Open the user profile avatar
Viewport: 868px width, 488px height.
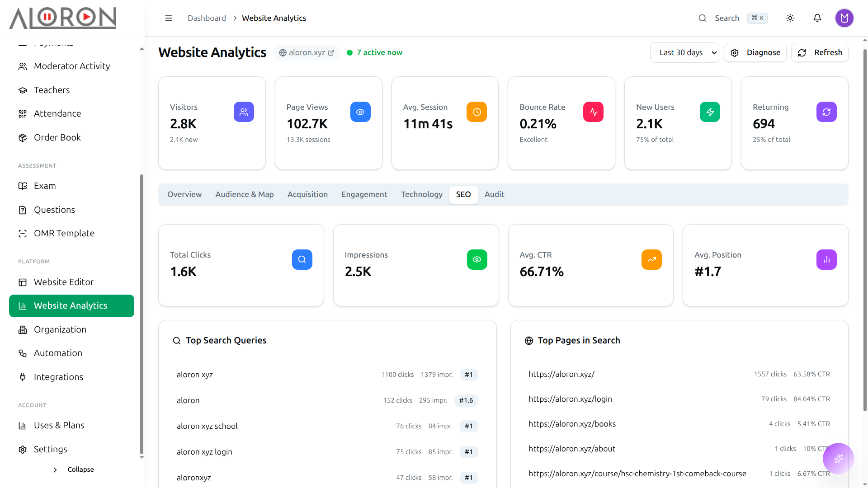pos(844,18)
